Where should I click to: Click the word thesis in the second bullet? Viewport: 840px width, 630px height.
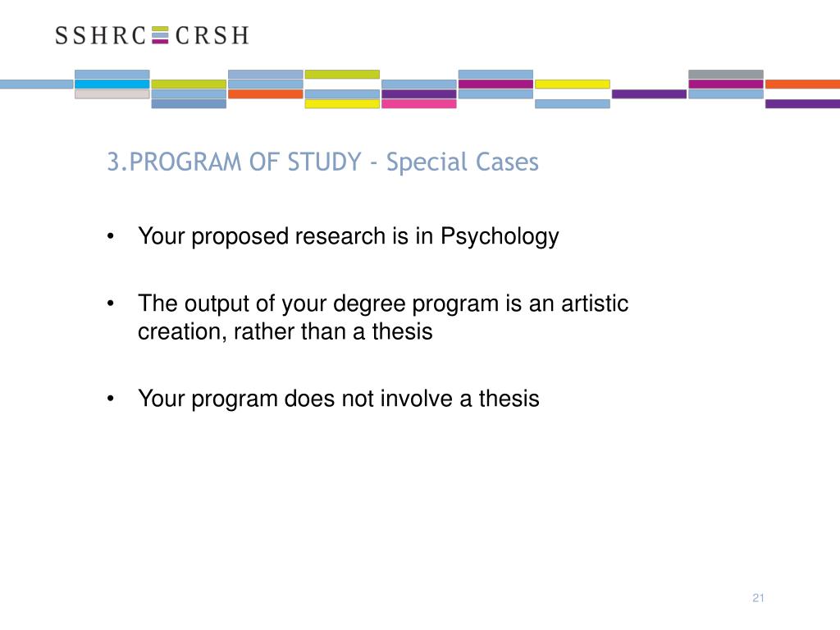tap(402, 331)
